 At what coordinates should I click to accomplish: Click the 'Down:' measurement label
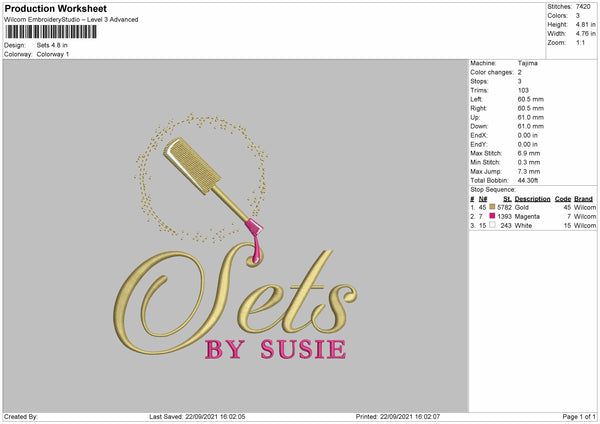(x=479, y=126)
